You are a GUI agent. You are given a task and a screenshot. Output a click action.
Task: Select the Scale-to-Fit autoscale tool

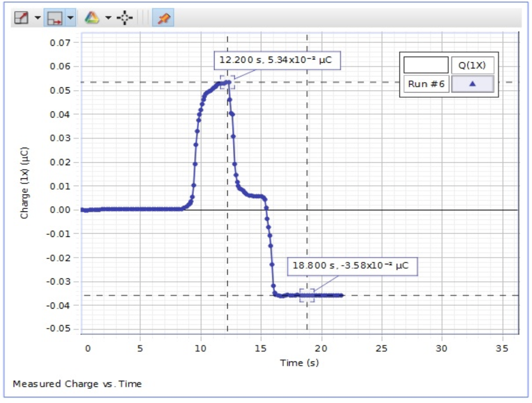click(21, 17)
